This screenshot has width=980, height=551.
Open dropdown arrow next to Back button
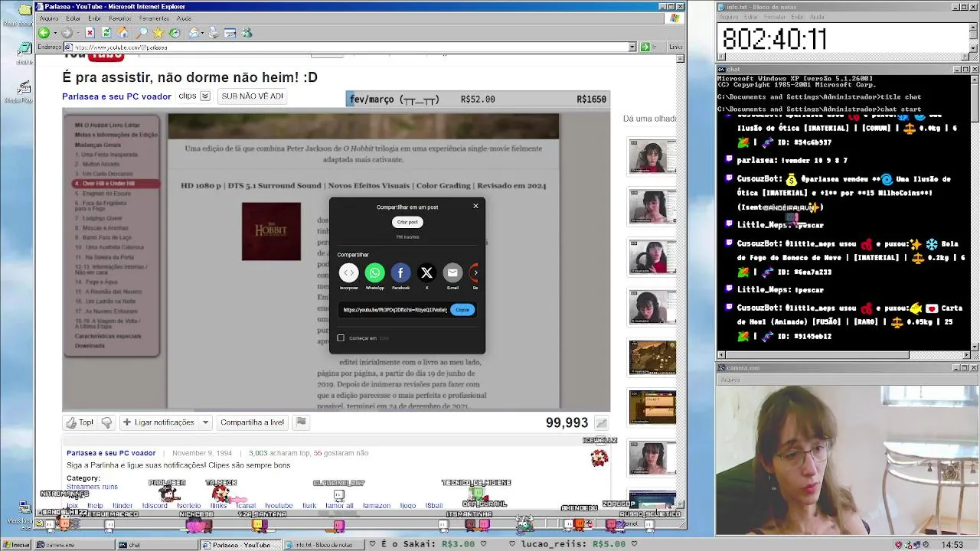coord(54,33)
